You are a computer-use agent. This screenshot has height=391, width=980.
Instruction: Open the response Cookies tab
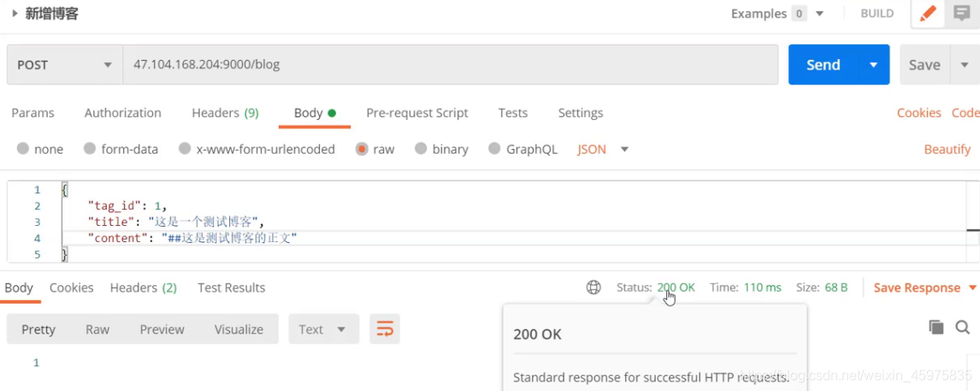pos(71,287)
